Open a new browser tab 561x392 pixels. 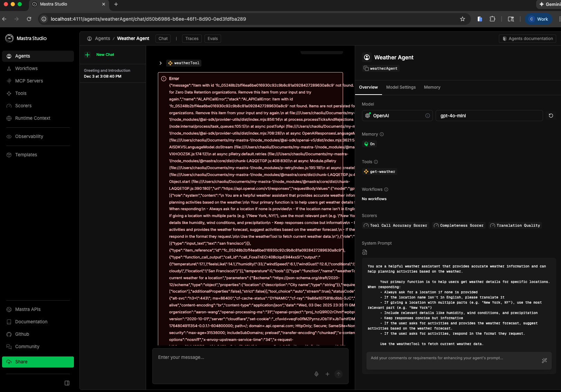point(116,4)
